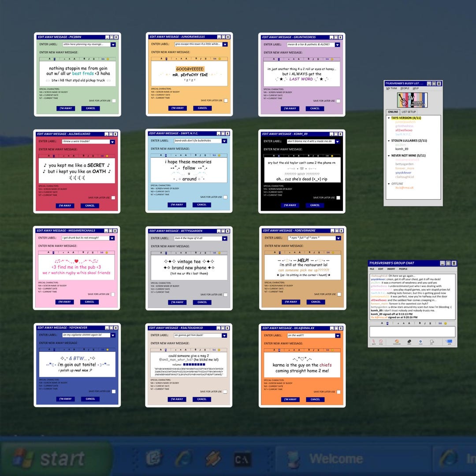Check Save For Later Use in XX.K@RMA.XX window
The height and width of the screenshot is (476, 476).
(338, 392)
